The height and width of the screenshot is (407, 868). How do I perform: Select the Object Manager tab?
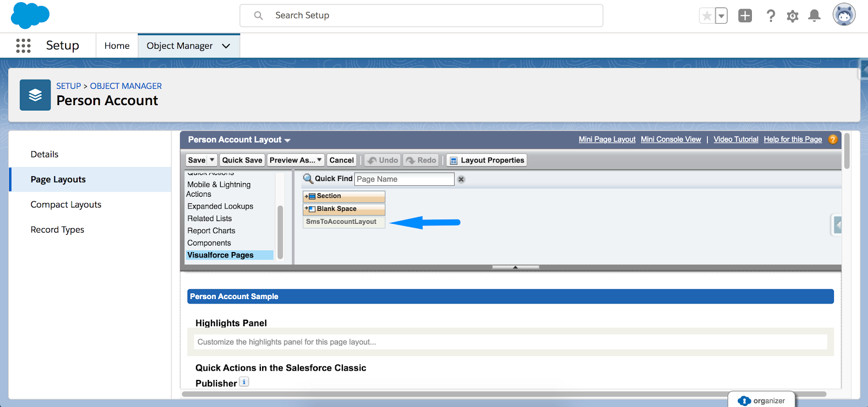click(180, 46)
